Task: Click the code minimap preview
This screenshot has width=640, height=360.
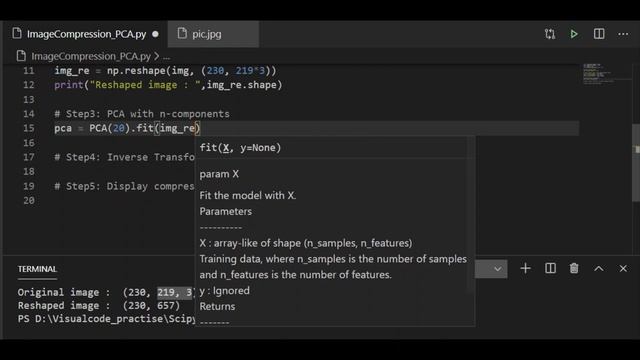Action: [x=598, y=73]
